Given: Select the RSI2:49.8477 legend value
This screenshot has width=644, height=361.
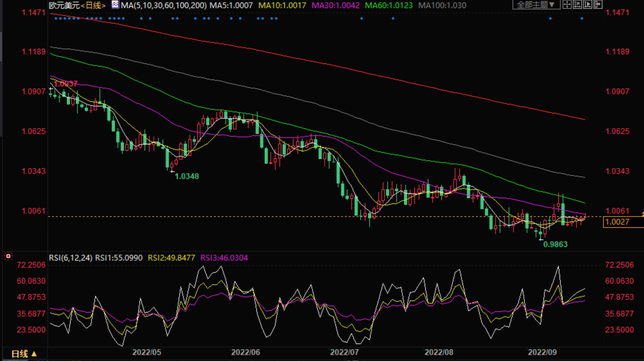Looking at the screenshot, I should click(x=171, y=258).
